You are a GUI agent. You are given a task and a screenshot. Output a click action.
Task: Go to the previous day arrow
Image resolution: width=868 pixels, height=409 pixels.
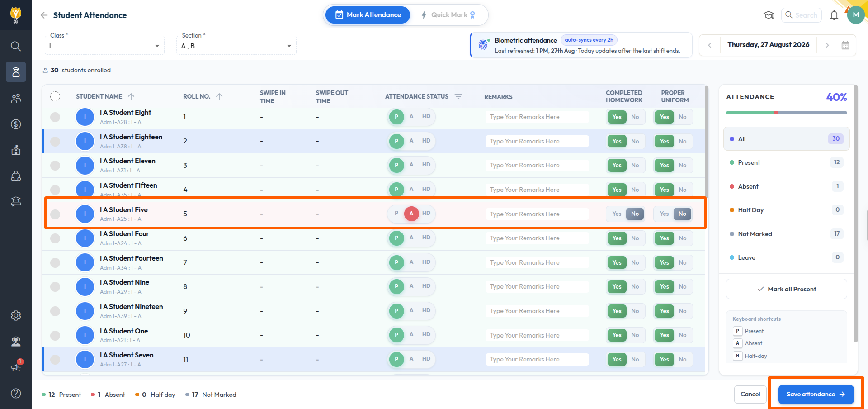coord(710,45)
